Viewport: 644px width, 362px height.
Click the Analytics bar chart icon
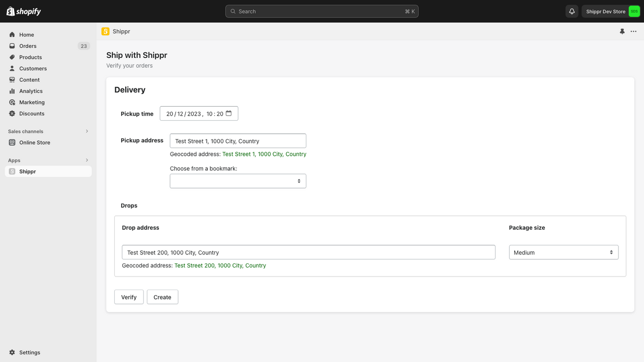click(x=12, y=91)
